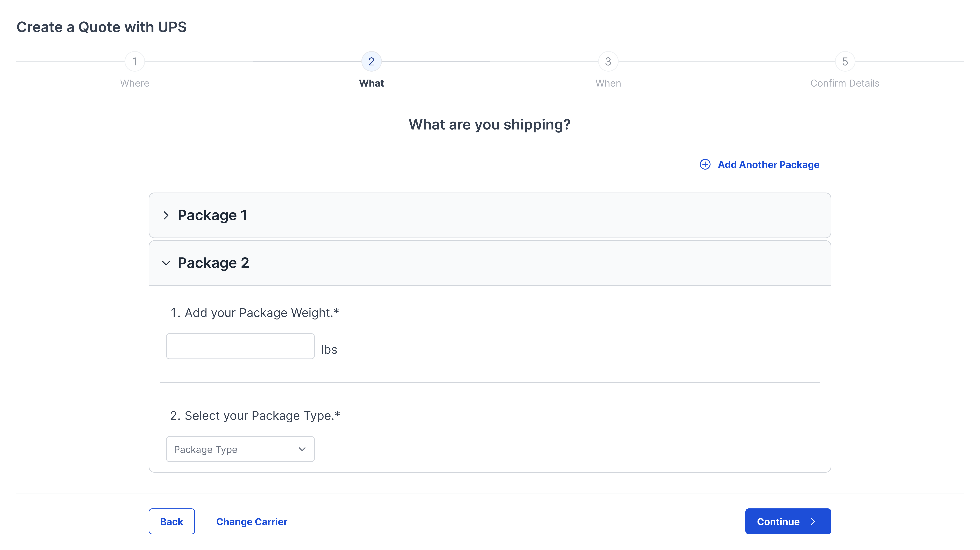The image size is (980, 550).
Task: Jump to step 3 circle
Action: point(608,62)
